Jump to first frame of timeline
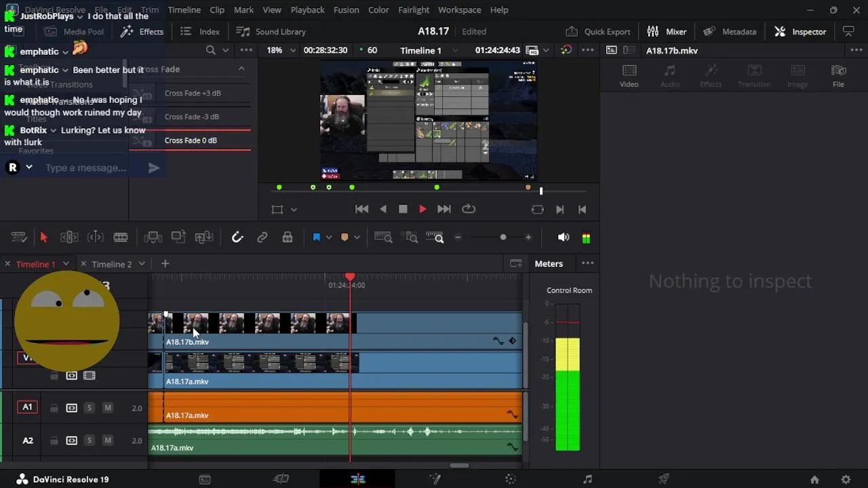 (x=361, y=209)
